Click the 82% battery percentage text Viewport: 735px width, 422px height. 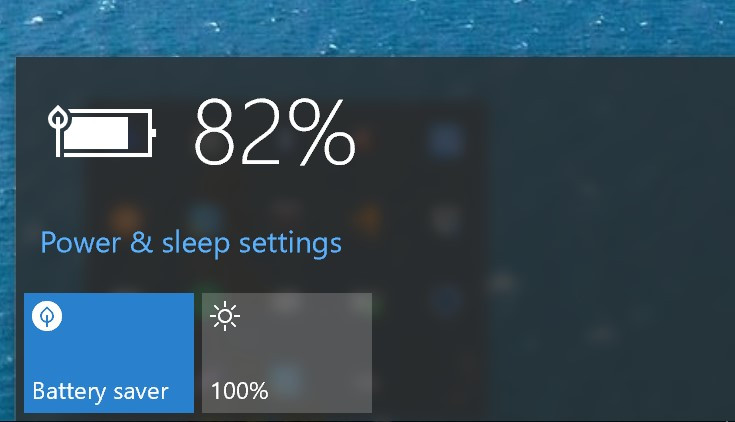tap(275, 132)
